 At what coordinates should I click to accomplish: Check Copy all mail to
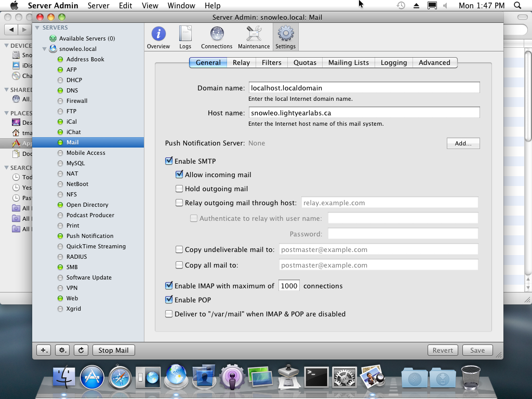pyautogui.click(x=179, y=265)
